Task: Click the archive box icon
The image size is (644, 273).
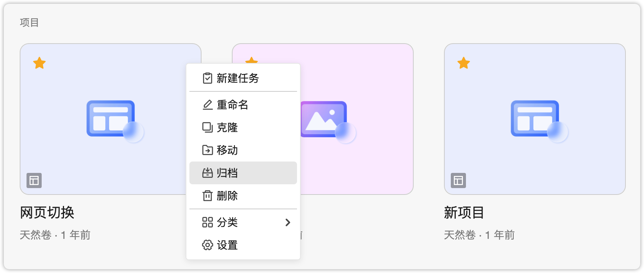Action: 207,173
